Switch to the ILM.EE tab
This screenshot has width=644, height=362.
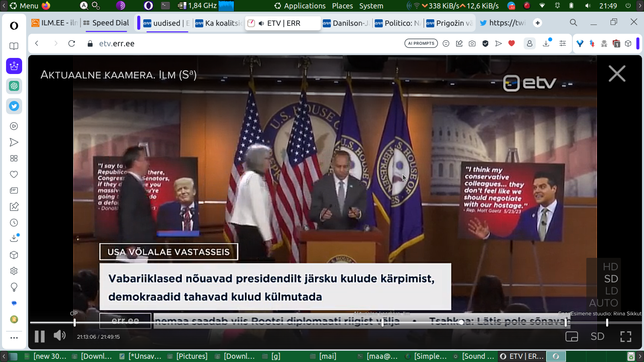(x=54, y=23)
